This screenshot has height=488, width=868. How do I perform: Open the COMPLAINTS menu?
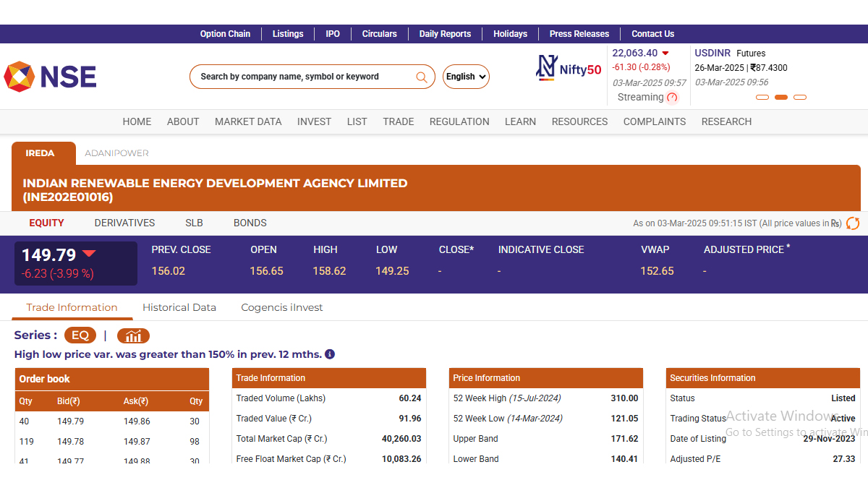coord(655,121)
